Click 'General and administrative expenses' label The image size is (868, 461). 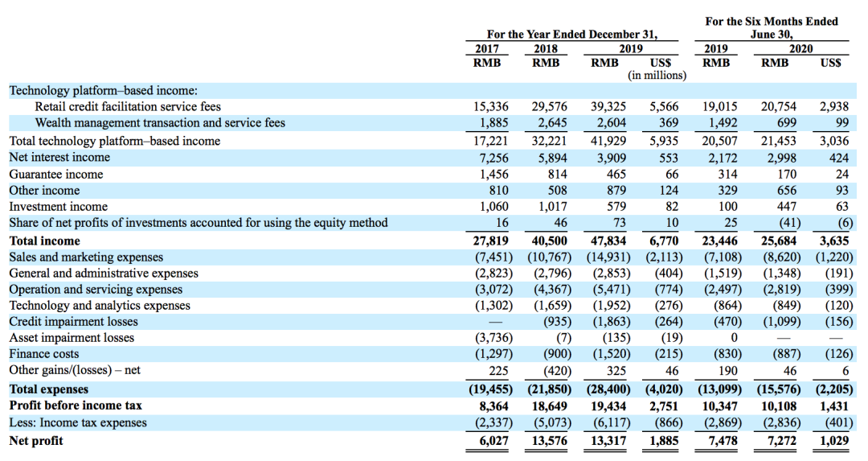click(x=104, y=273)
